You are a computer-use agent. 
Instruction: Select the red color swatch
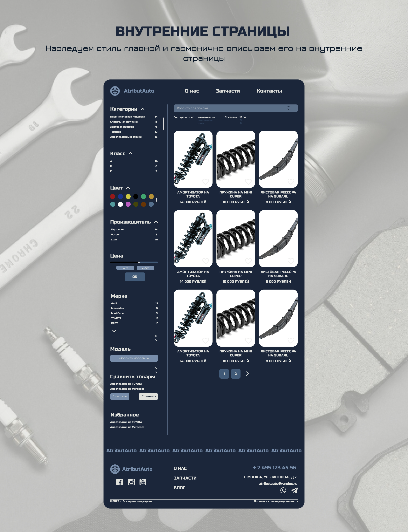tap(113, 197)
